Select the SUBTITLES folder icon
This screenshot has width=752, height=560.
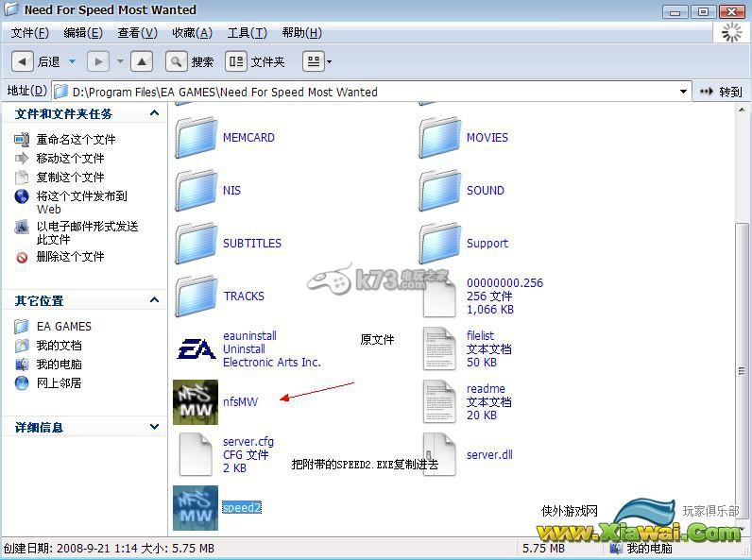click(x=197, y=244)
